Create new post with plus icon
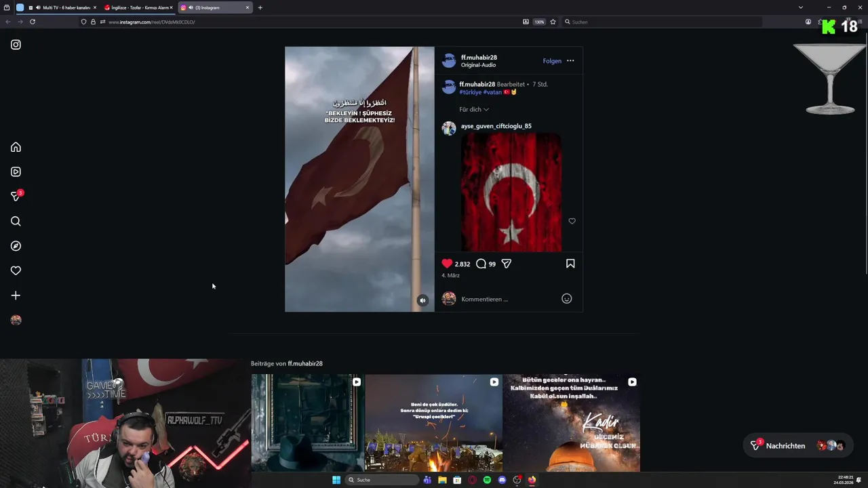This screenshot has height=488, width=868. pyautogui.click(x=16, y=296)
